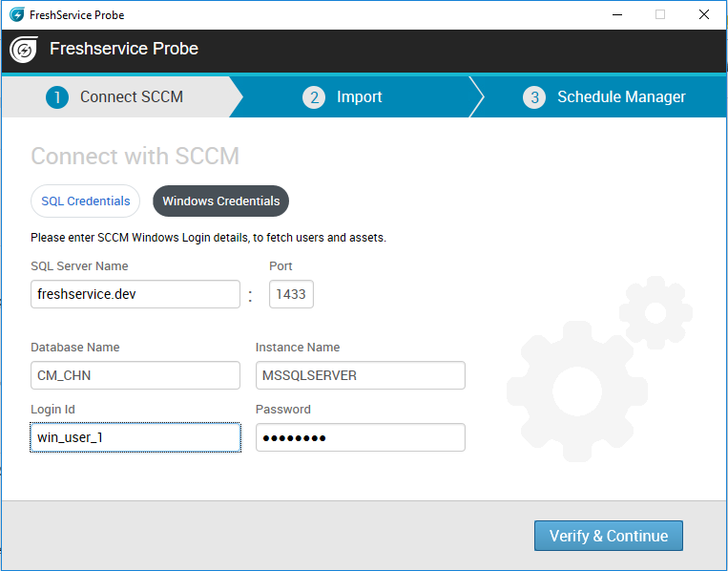Edit the Database Name field

click(135, 375)
